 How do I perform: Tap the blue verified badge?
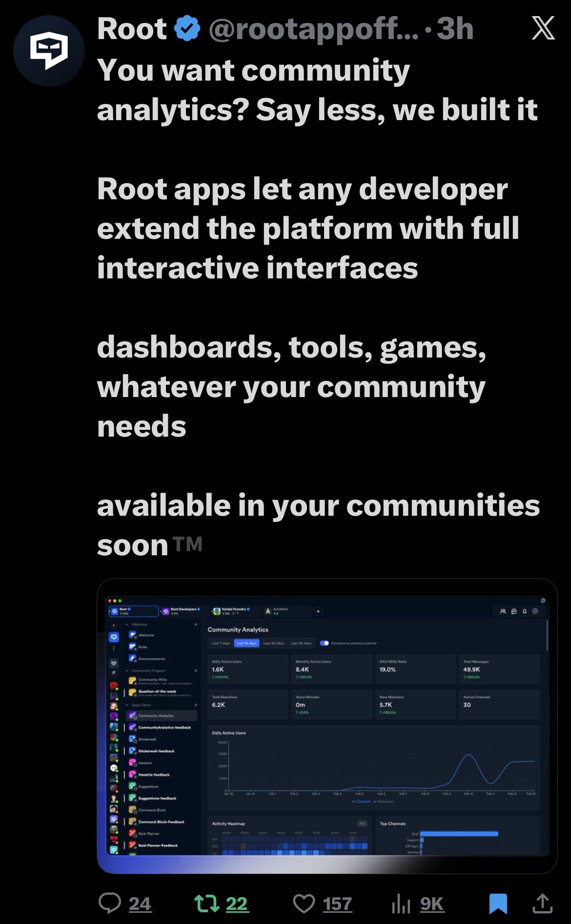[x=187, y=28]
